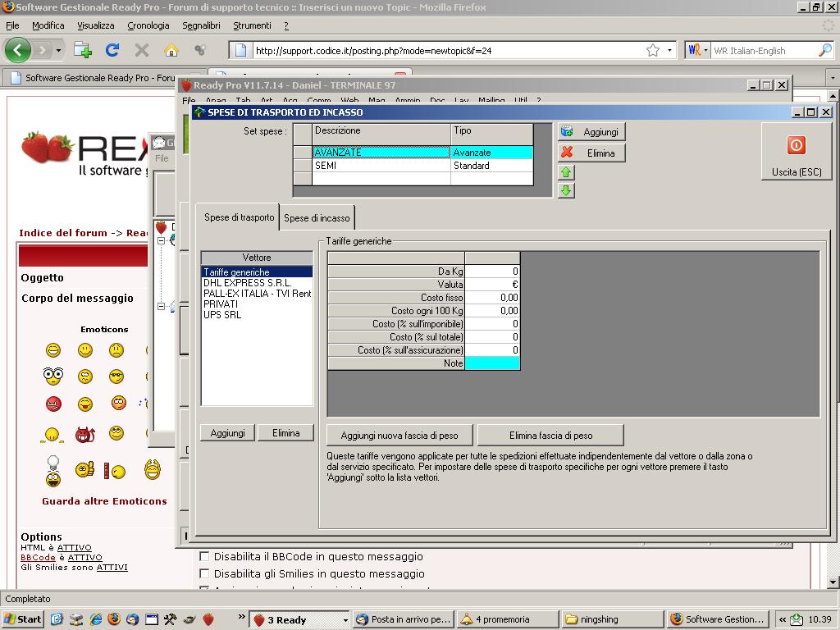The width and height of the screenshot is (840, 630).
Task: Open the 4 promemoria taskbar item
Action: 509,619
